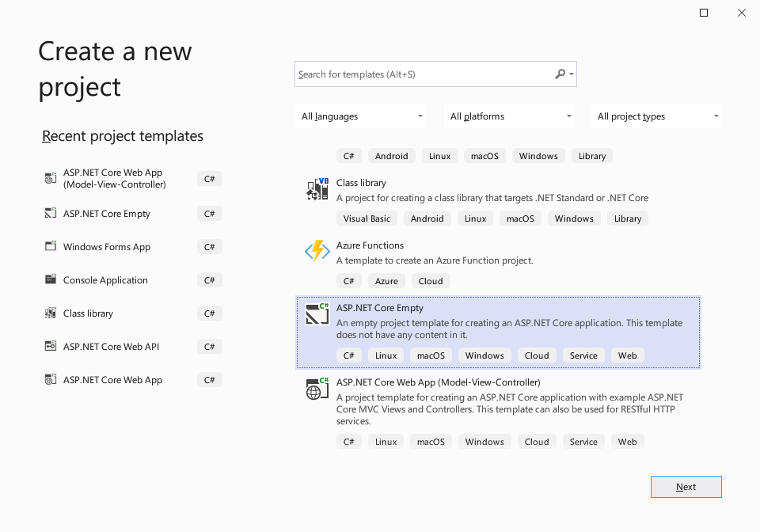
Task: Click the ASP.NET Core Web App (Model-View-Controller) recent template icon
Action: click(x=51, y=178)
